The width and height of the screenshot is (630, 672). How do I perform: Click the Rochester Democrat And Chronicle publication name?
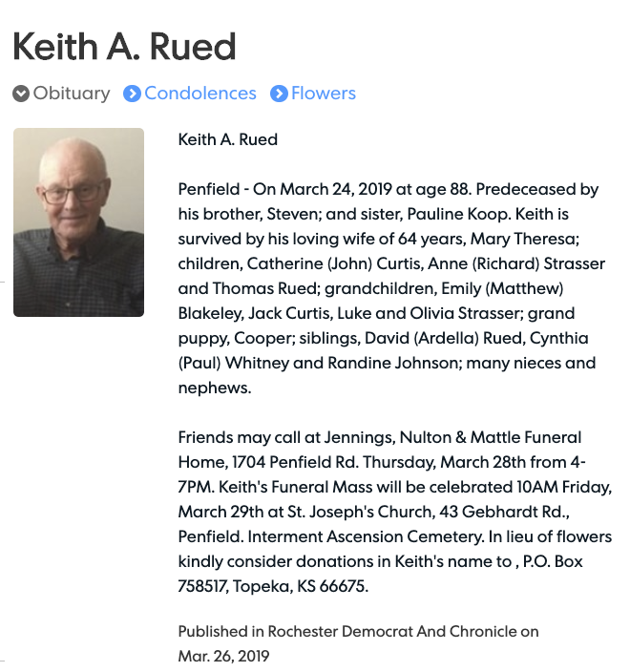tap(392, 631)
